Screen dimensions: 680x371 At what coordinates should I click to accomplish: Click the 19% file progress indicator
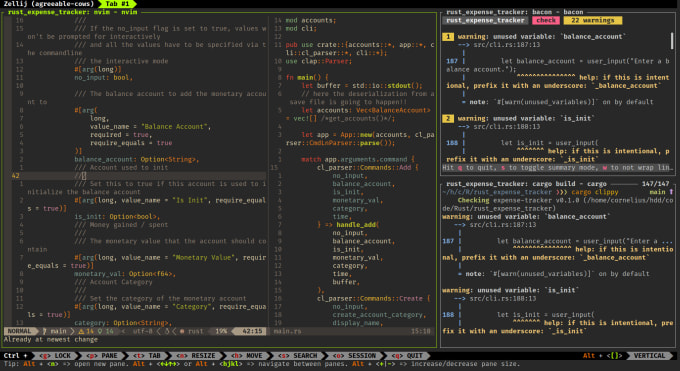(x=221, y=331)
